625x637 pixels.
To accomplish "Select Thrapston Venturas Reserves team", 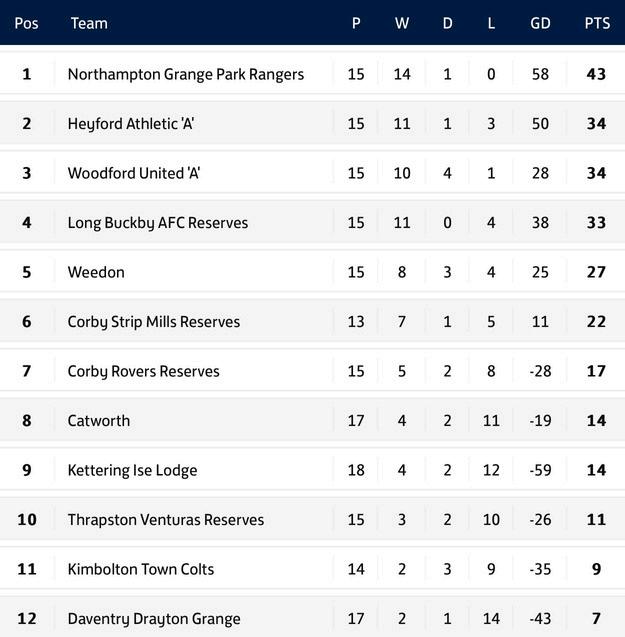I will pyautogui.click(x=166, y=520).
